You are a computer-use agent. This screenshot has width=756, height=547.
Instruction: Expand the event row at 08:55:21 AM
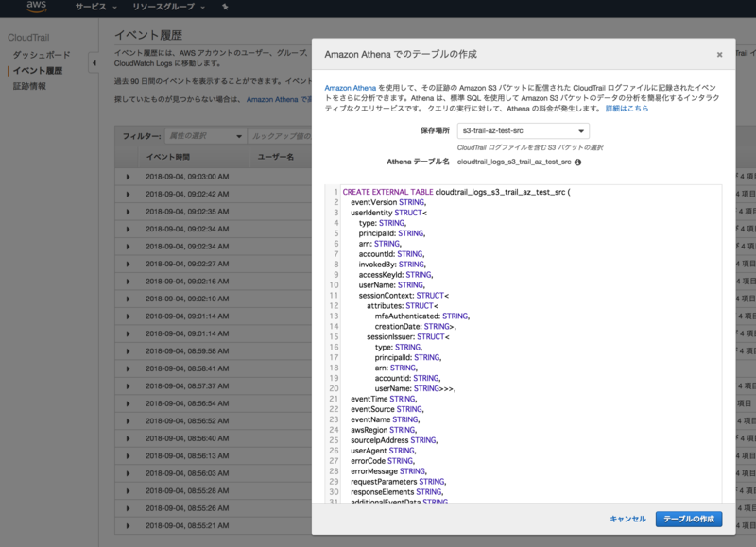click(128, 526)
